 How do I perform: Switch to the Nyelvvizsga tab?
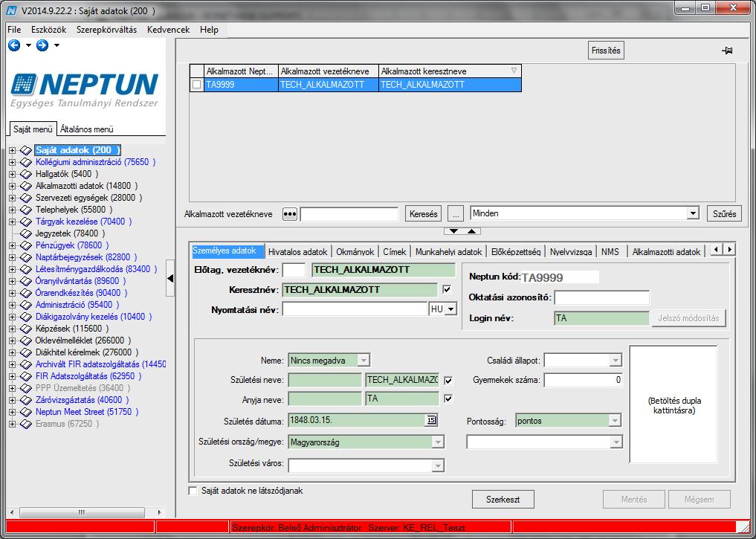point(571,252)
